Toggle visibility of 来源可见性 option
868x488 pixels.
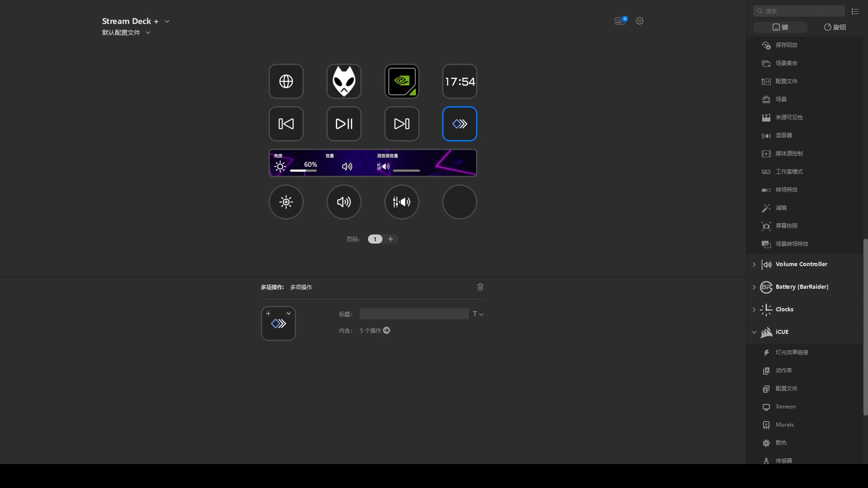pos(789,117)
